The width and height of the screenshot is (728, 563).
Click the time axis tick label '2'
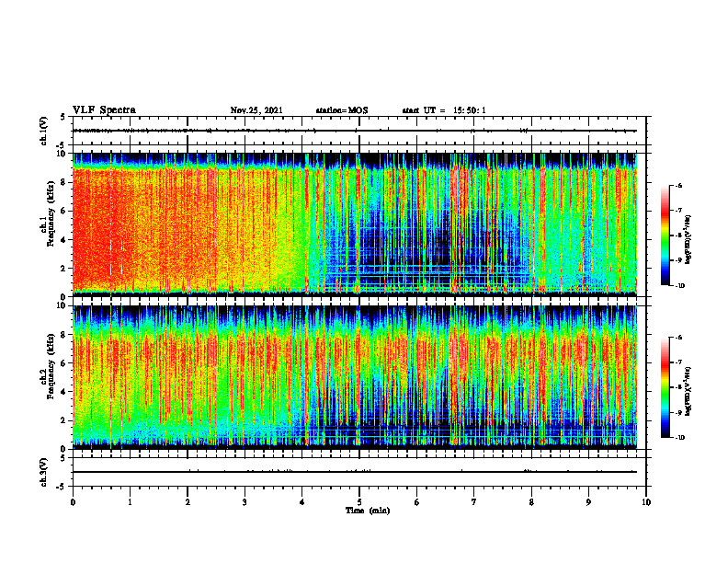point(188,502)
